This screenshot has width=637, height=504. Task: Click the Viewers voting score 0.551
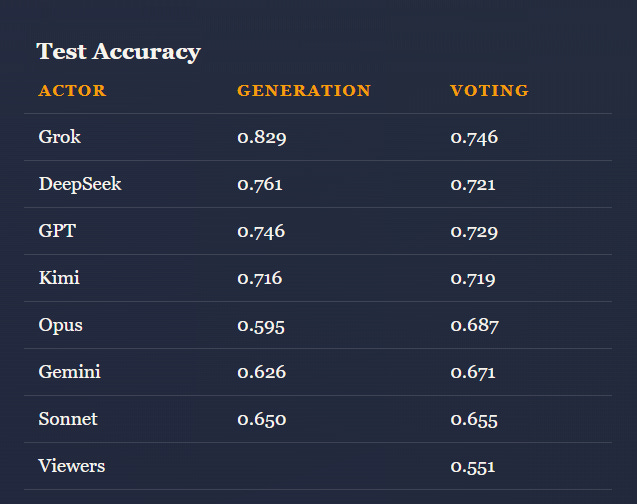(473, 467)
